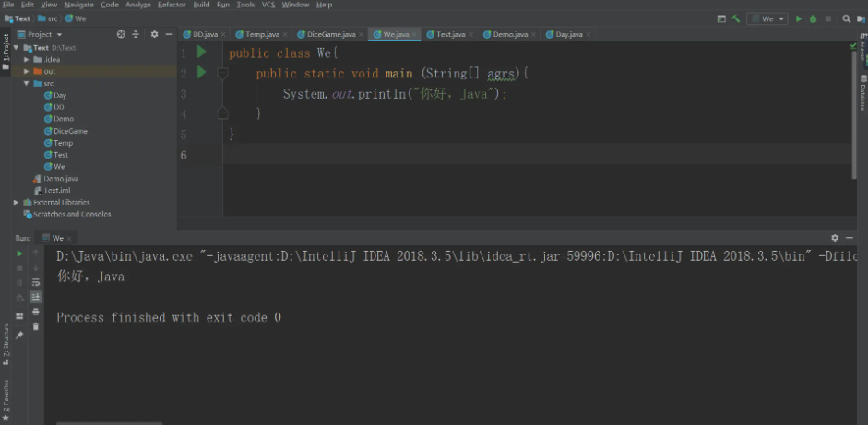Click the run-configuration window icon left of hammer
The width and height of the screenshot is (868, 425).
pos(721,18)
